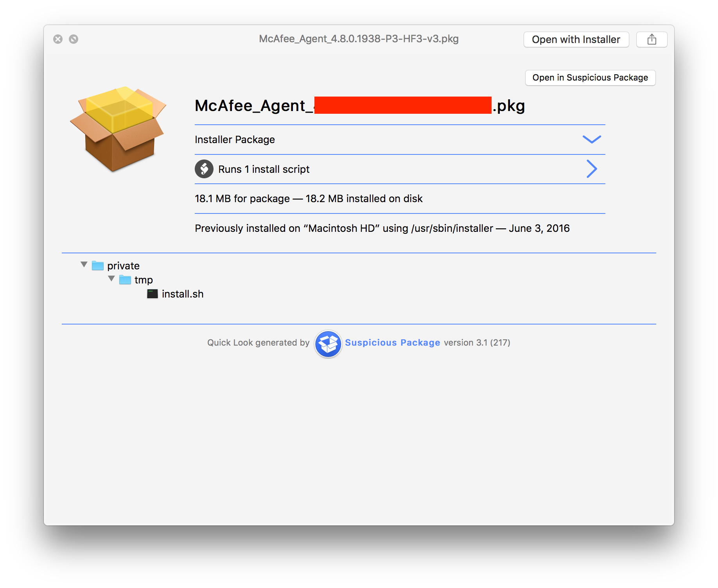The image size is (718, 588).
Task: Click the install script badge icon
Action: (204, 169)
